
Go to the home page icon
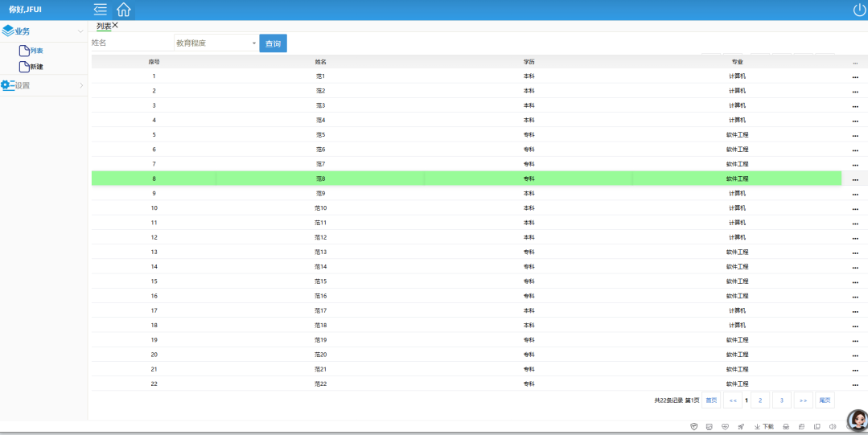124,10
